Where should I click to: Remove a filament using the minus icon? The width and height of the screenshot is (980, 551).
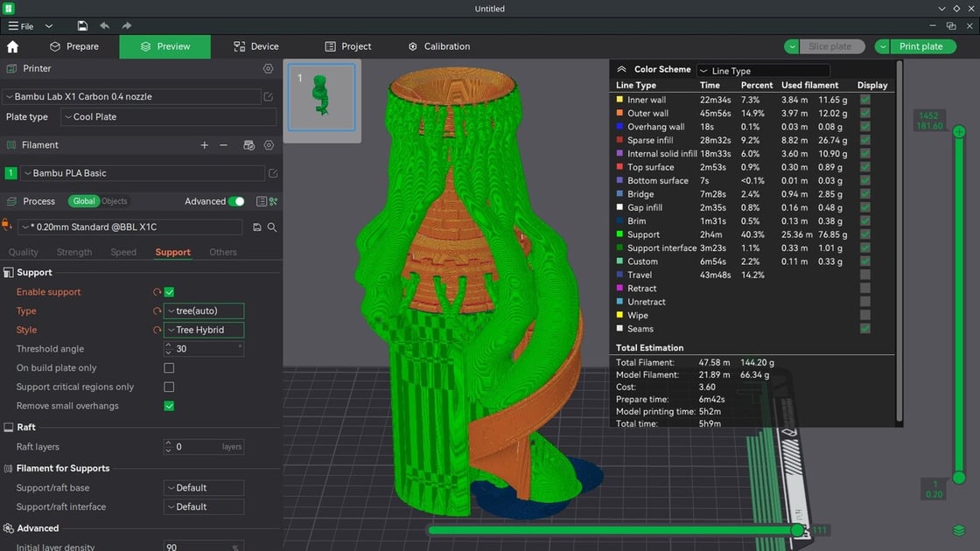coord(223,145)
